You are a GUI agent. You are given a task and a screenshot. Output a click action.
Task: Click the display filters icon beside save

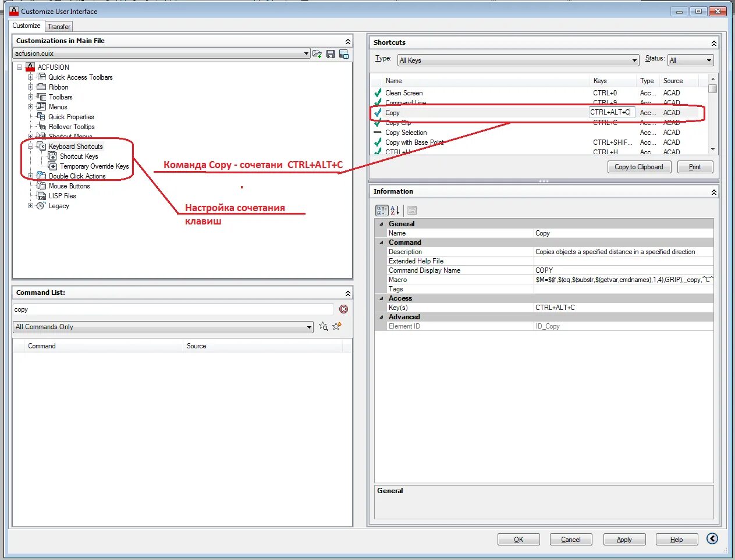pos(344,53)
